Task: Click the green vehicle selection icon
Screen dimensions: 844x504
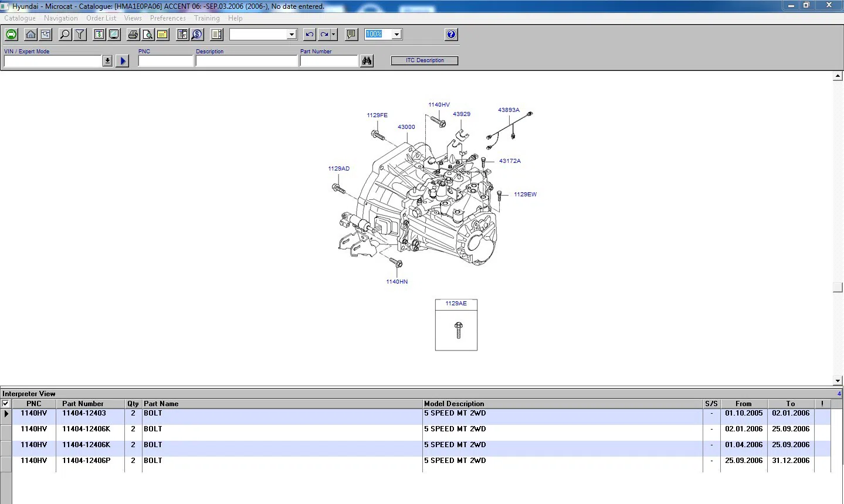Action: 11,35
